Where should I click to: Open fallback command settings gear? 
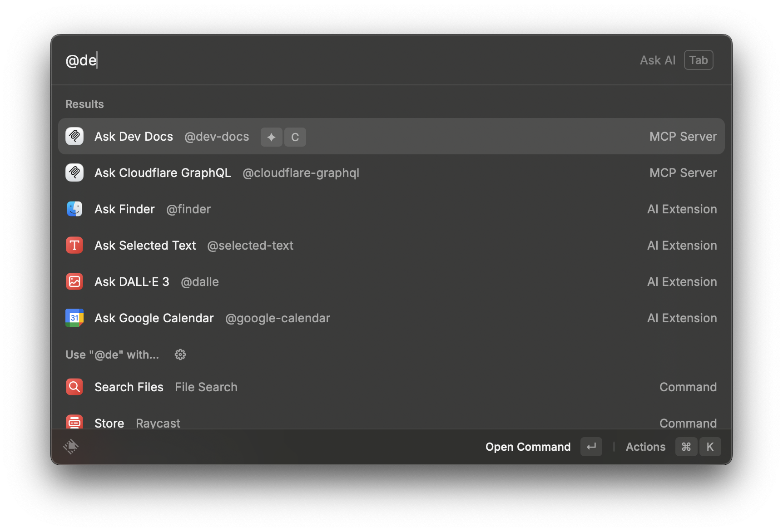(180, 355)
